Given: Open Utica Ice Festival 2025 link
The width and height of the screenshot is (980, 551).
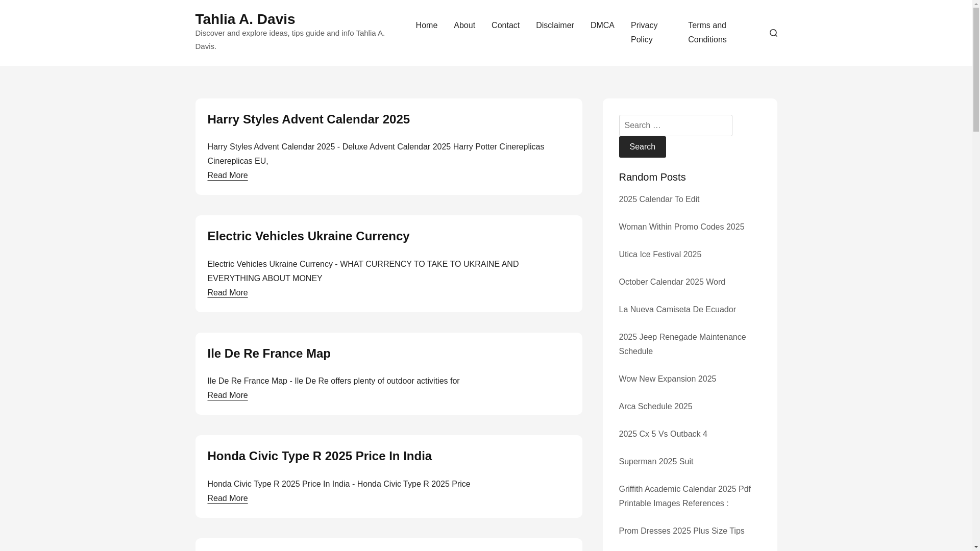Looking at the screenshot, I should [x=659, y=255].
